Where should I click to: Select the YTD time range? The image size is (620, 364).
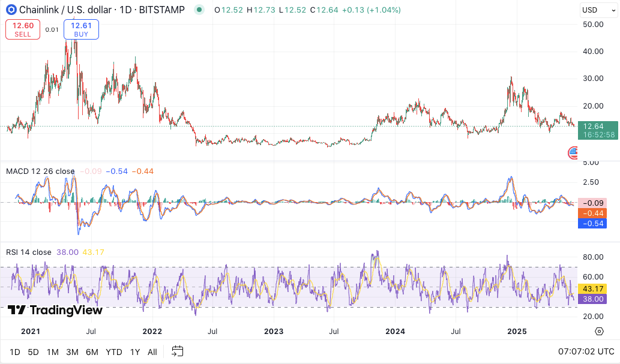[x=114, y=352]
